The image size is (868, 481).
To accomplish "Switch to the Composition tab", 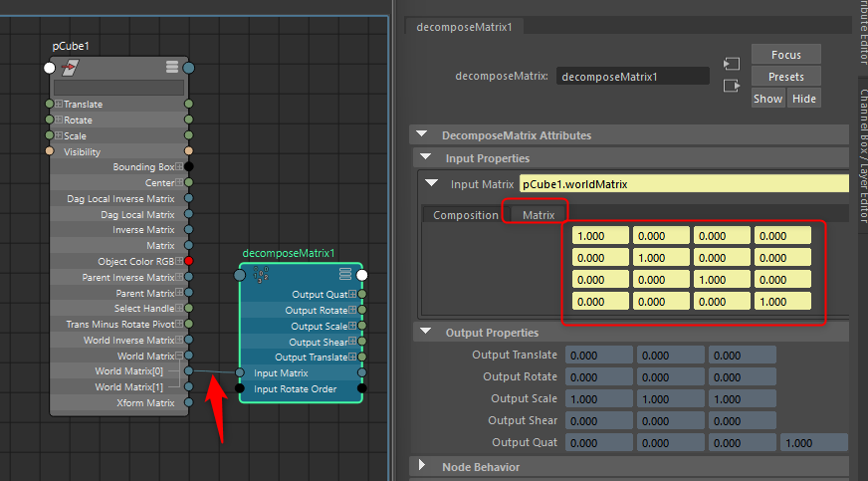I will 466,215.
